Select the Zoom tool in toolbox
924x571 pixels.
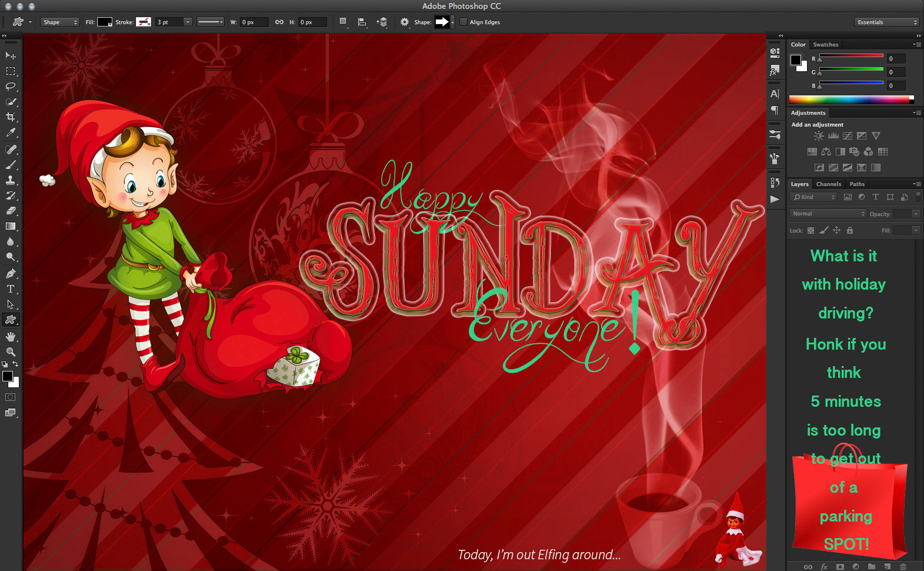11,352
